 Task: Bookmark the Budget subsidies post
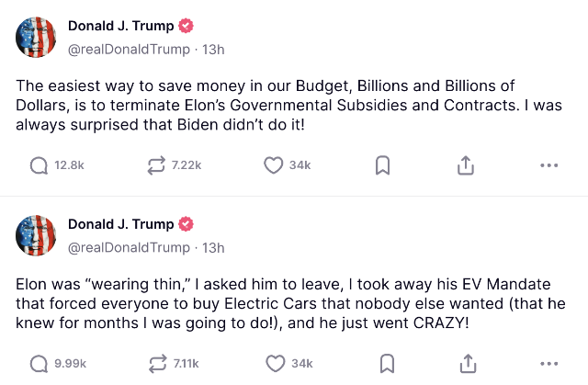click(383, 165)
